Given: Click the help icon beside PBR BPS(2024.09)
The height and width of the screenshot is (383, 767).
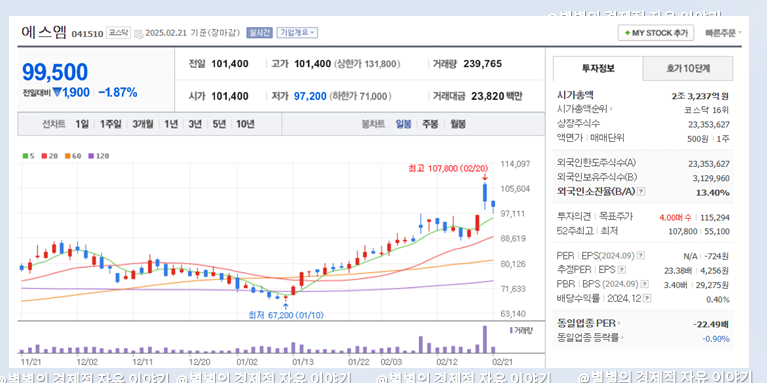Looking at the screenshot, I should 645,284.
